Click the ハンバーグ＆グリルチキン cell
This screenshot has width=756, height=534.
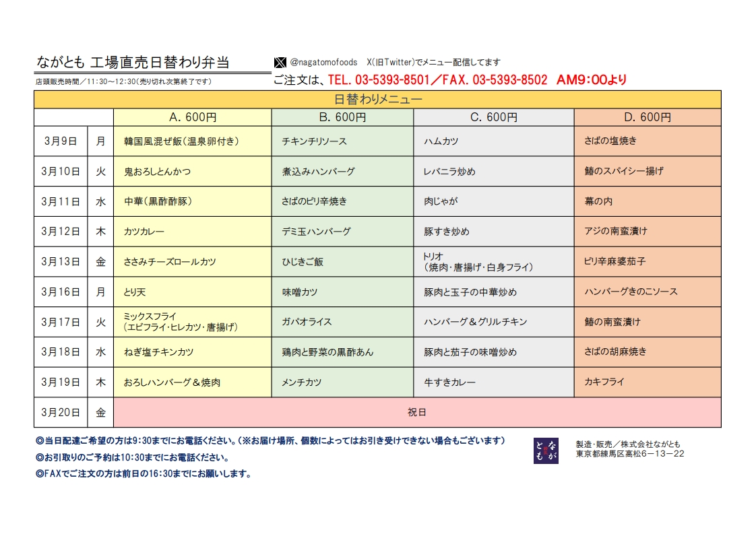tap(494, 322)
